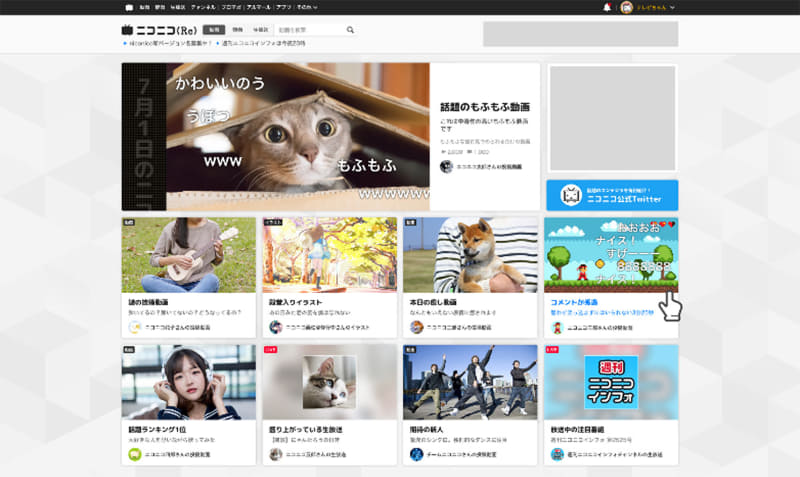Open the headphones girl thumbnail
The width and height of the screenshot is (800, 477).
click(x=189, y=382)
